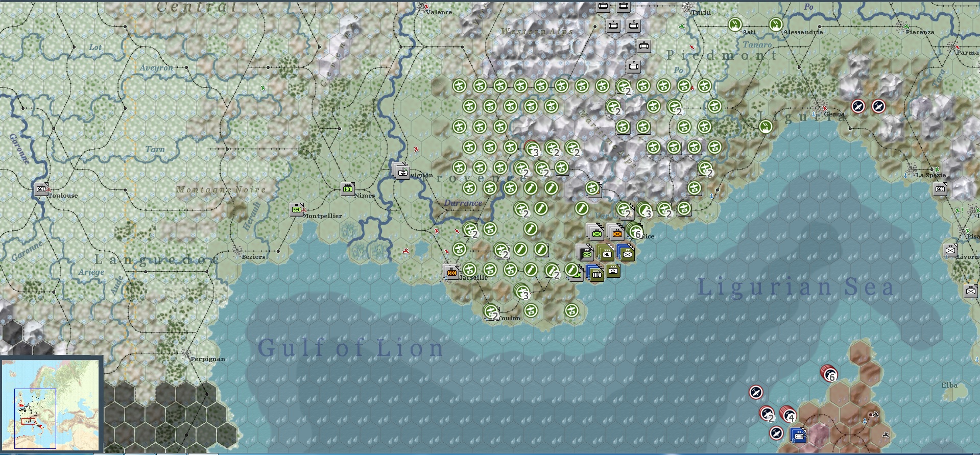Click the XXX HQ counter at Nimes
Screen dimensions: 980x455
pos(348,189)
